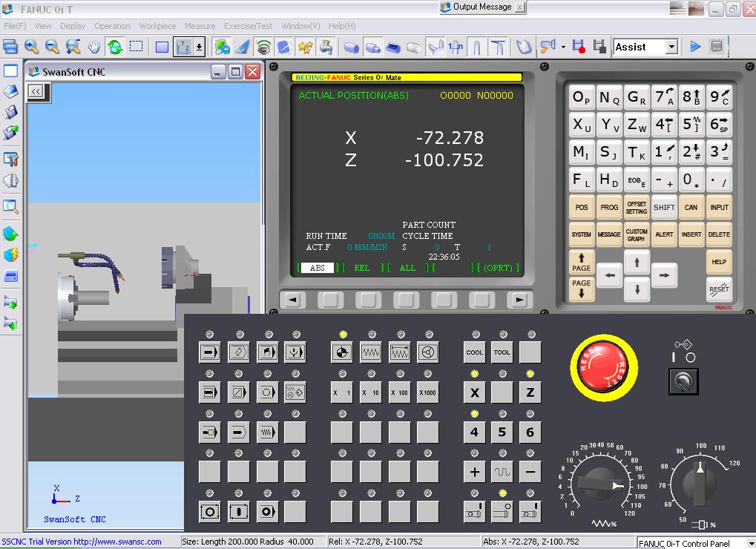
Task: Click the open file icon in left sidebar
Action: tap(10, 91)
